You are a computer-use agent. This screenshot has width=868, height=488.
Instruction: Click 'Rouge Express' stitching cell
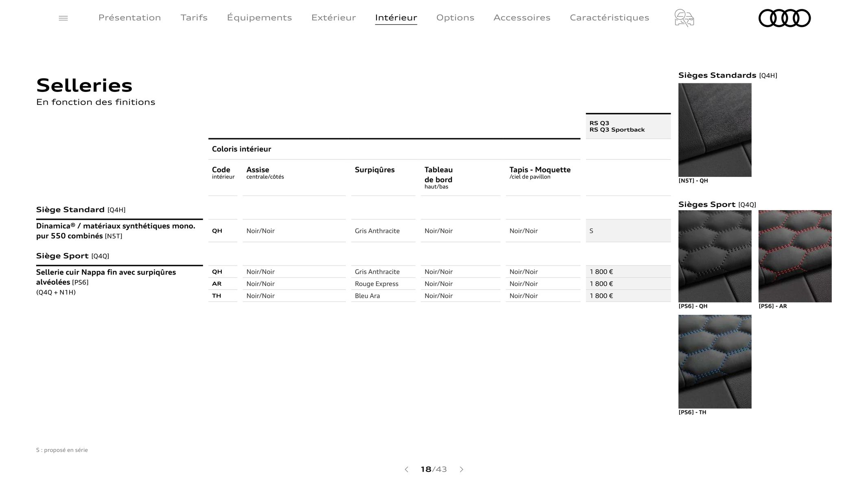coord(376,284)
